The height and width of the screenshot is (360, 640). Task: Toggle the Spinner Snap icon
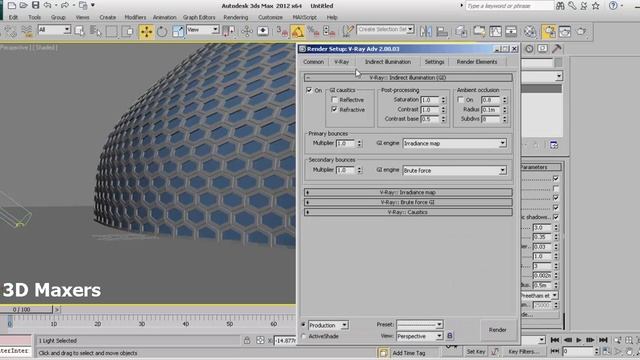329,31
